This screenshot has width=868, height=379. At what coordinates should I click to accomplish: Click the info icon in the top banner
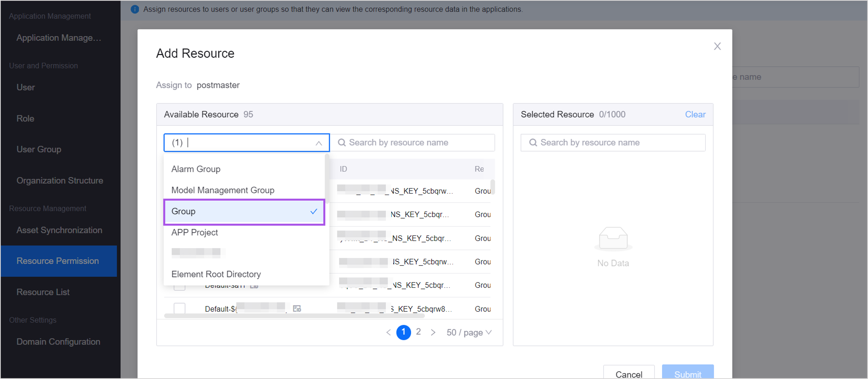pyautogui.click(x=134, y=9)
